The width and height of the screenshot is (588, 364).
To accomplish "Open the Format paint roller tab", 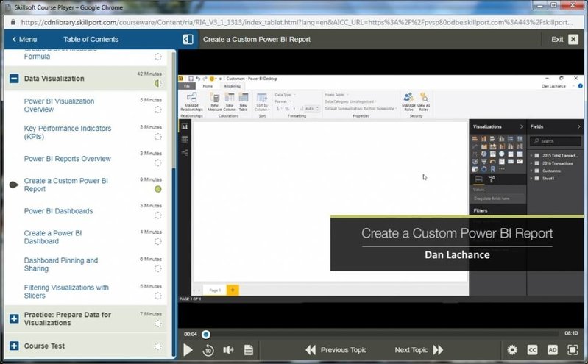I will pyautogui.click(x=492, y=179).
